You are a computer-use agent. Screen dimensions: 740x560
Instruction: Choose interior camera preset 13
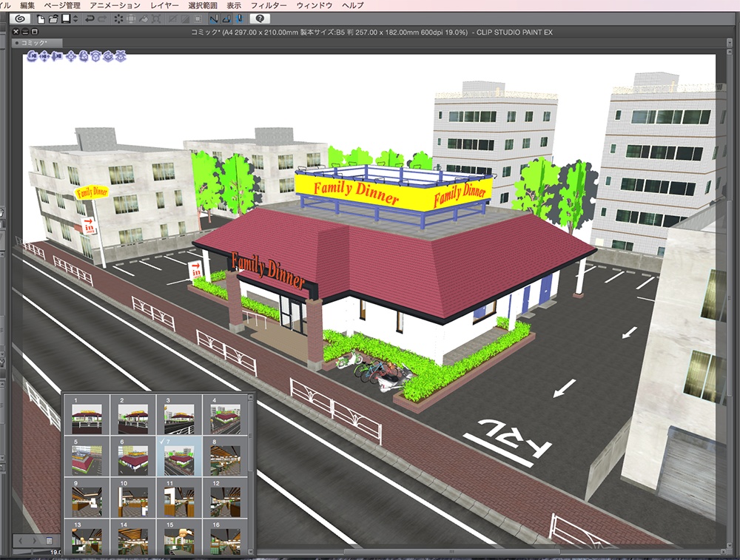pyautogui.click(x=87, y=537)
